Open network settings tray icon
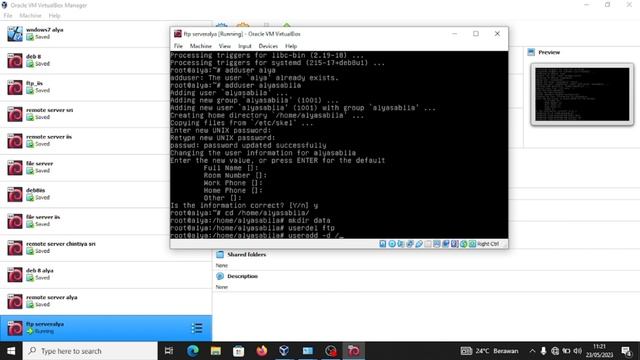This screenshot has width=640, height=360. tap(555, 351)
